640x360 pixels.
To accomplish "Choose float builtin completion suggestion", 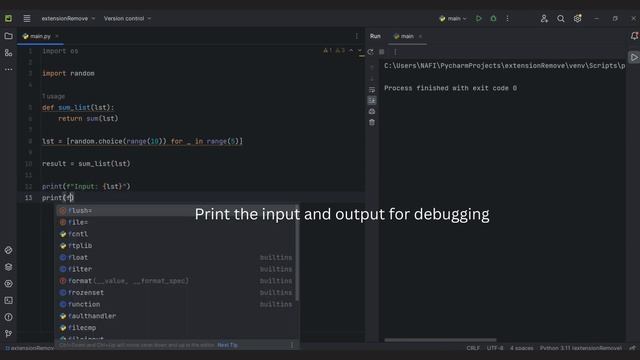I will coord(176,258).
